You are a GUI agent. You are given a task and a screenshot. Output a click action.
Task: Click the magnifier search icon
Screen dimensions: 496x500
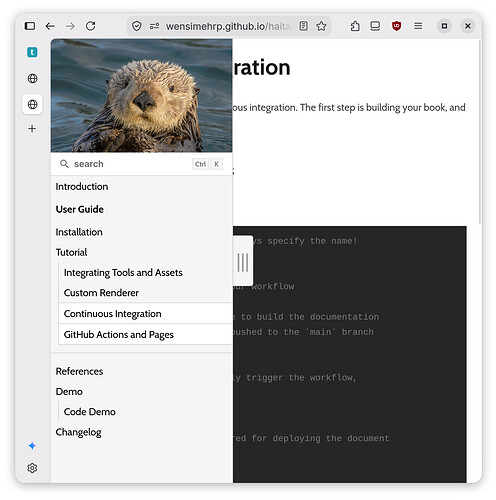(64, 164)
